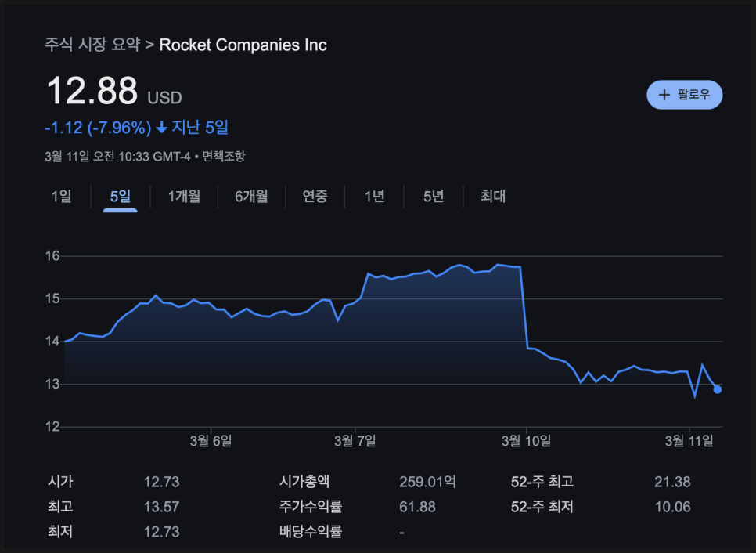Click the 시가총액 value 259.01억
Image resolution: width=756 pixels, height=553 pixels.
click(x=427, y=482)
